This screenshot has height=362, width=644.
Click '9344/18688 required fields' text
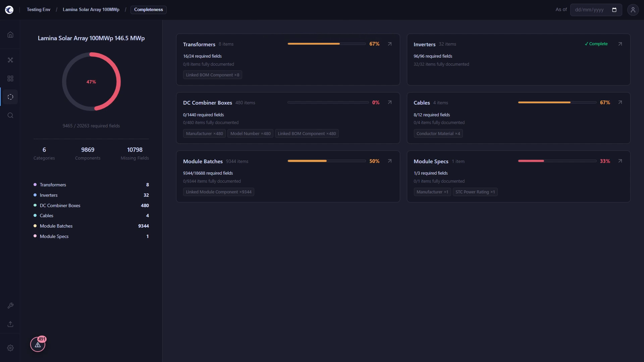tap(208, 173)
